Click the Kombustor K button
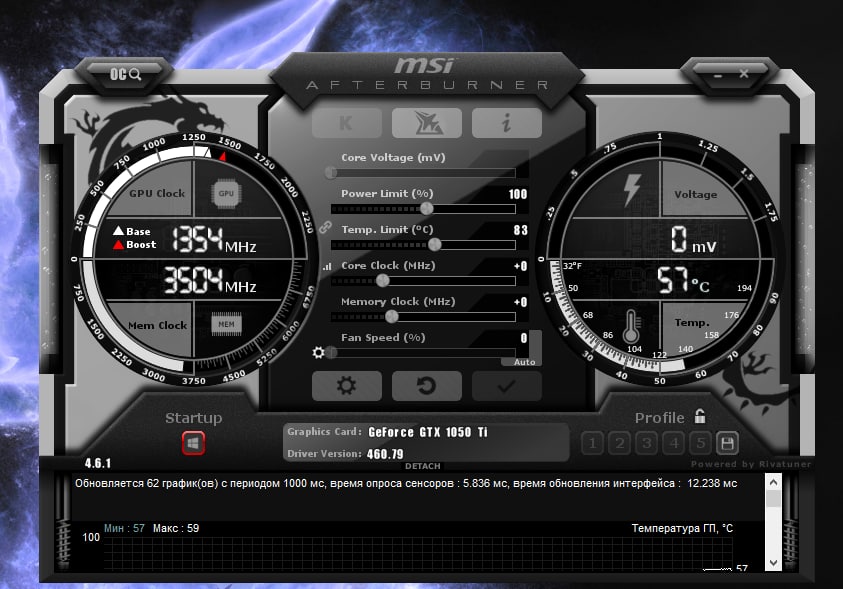 [x=347, y=123]
